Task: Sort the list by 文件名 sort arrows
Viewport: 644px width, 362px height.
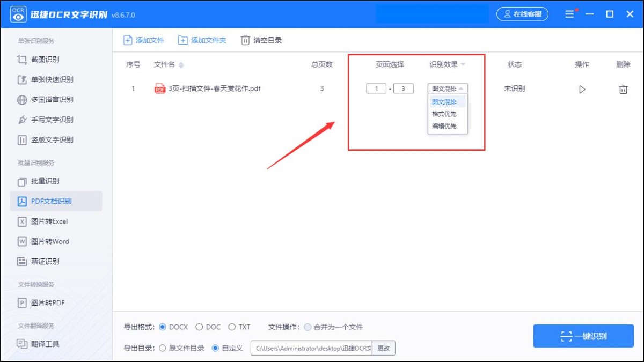Action: tap(181, 65)
